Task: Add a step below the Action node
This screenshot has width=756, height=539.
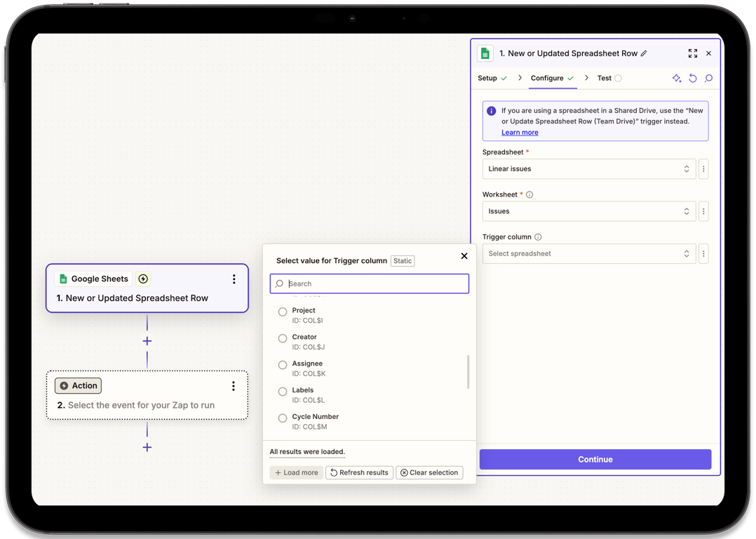Action: [147, 447]
